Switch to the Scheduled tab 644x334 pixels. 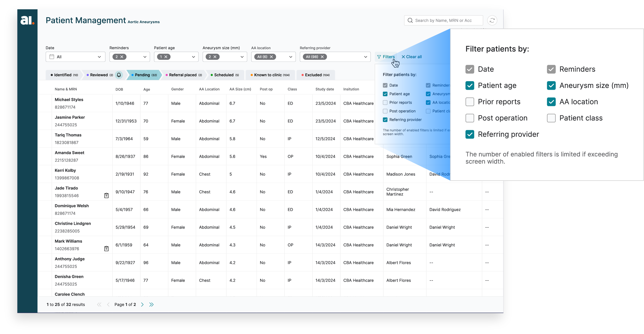tap(224, 75)
